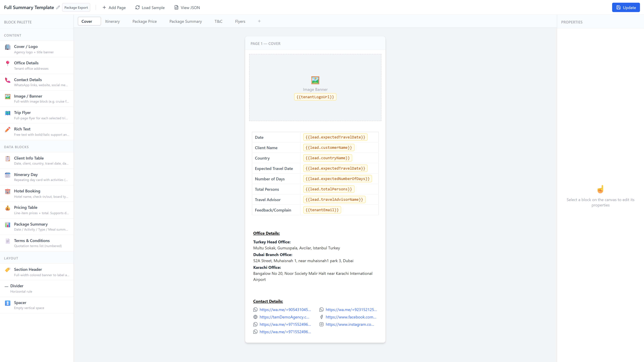Click the Spacer arrows icon

coord(8,303)
